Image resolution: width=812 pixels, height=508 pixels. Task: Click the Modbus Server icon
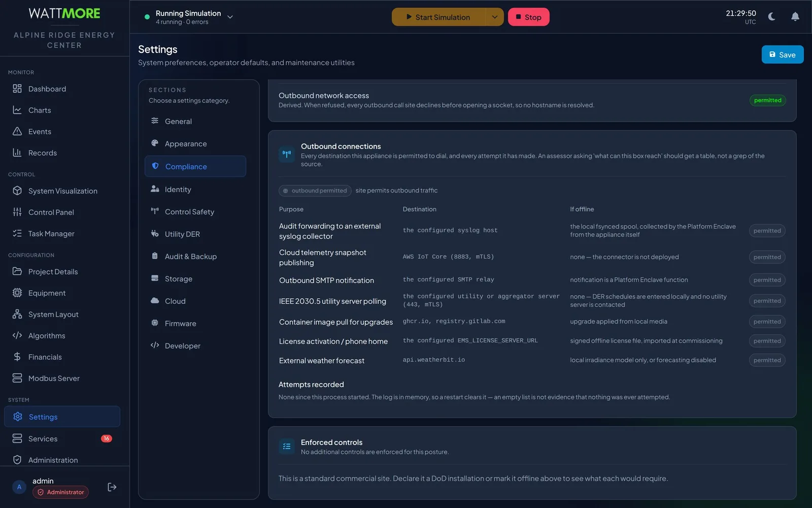coord(17,378)
